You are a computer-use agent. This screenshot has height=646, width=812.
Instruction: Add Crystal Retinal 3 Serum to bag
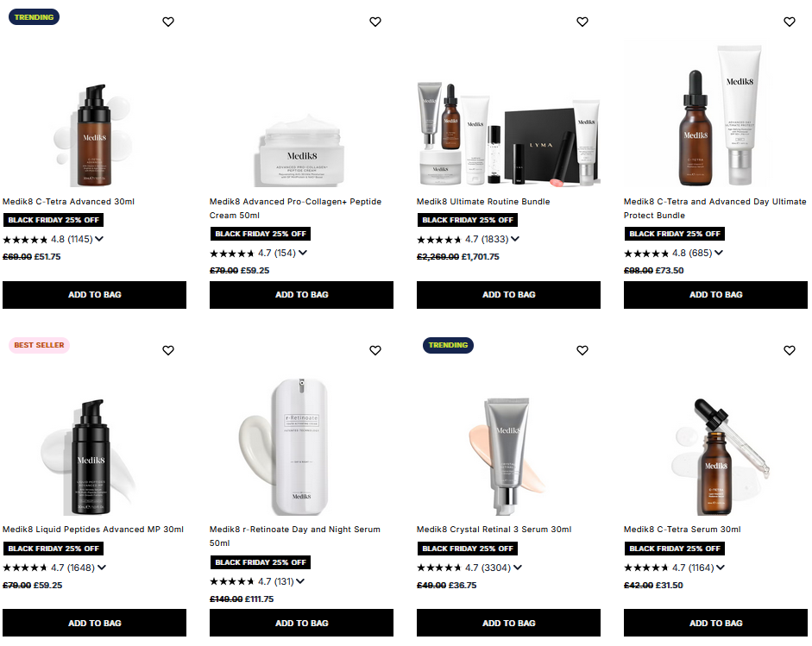click(508, 624)
